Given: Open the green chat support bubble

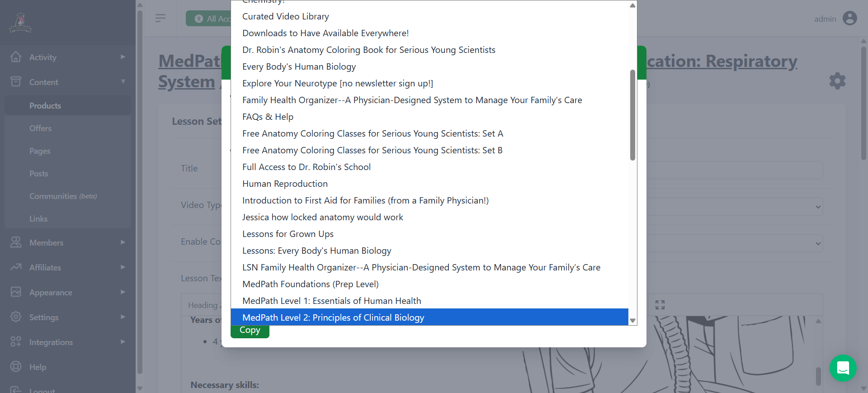Looking at the screenshot, I should [x=843, y=368].
